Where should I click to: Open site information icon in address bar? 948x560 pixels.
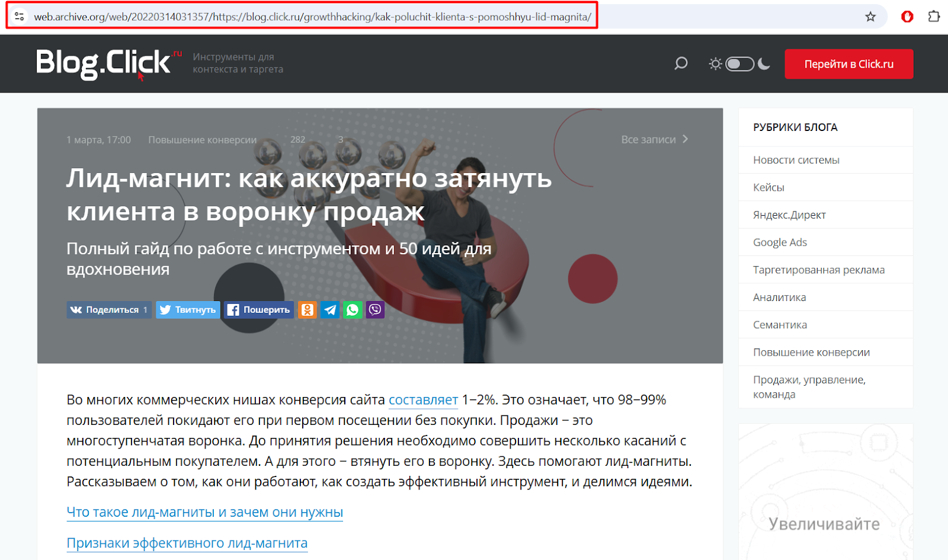[20, 17]
